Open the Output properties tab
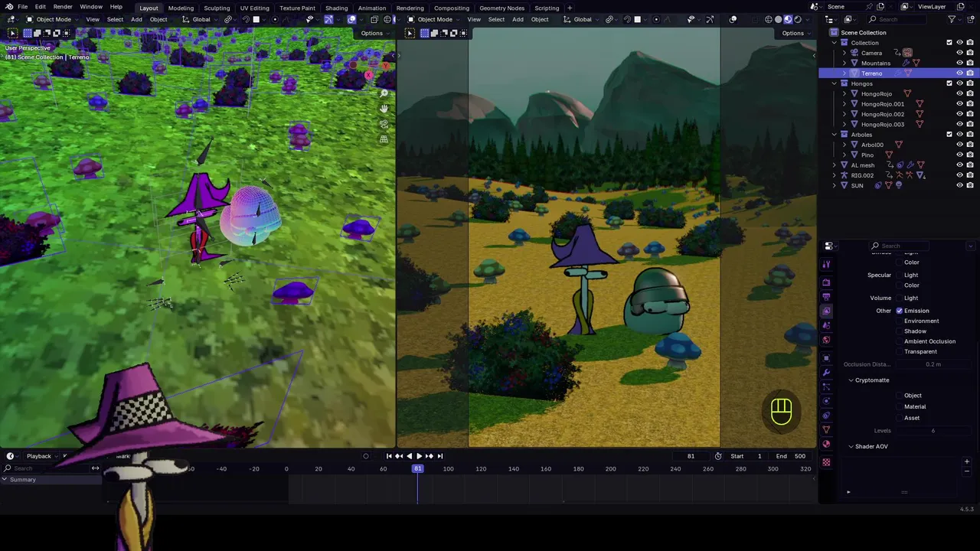Screen dimensions: 980x551 tap(826, 297)
